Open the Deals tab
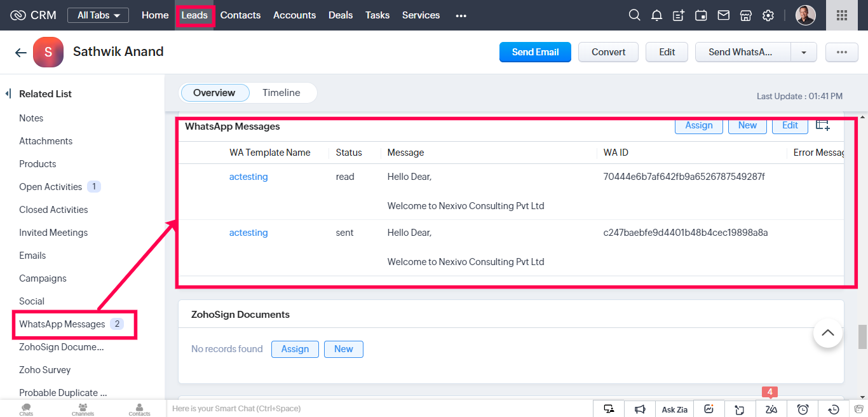Image resolution: width=868 pixels, height=417 pixels. click(340, 15)
